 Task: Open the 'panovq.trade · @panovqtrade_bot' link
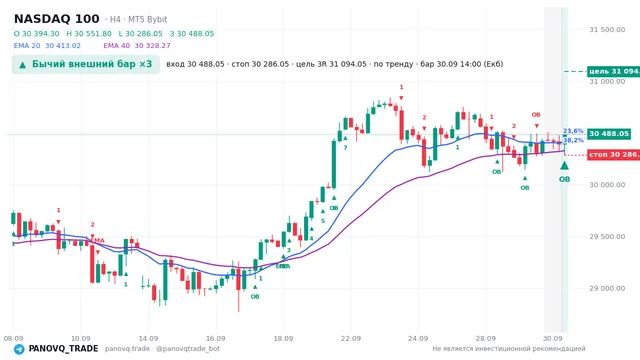(162, 349)
